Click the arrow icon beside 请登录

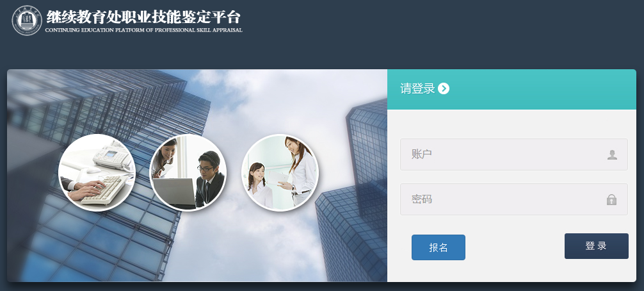coord(444,88)
